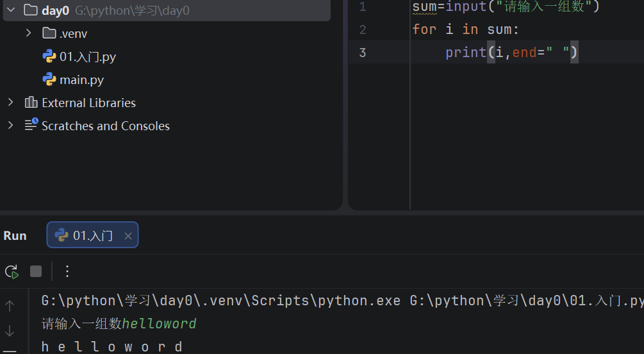The height and width of the screenshot is (354, 644).
Task: Click the down arrow in console
Action: [x=10, y=330]
